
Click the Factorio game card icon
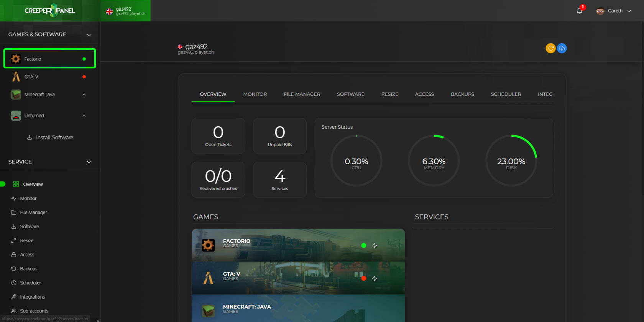tap(208, 245)
